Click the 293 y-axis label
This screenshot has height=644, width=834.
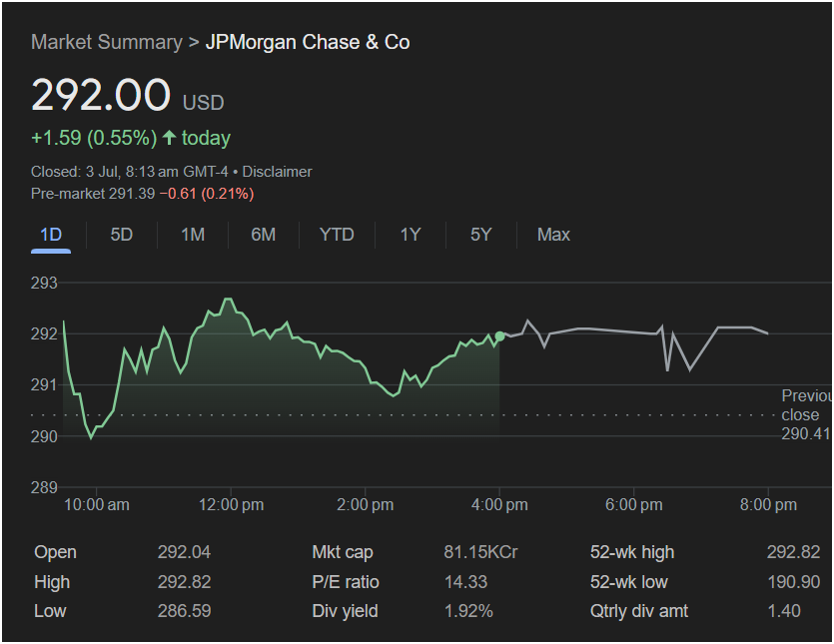[x=44, y=283]
